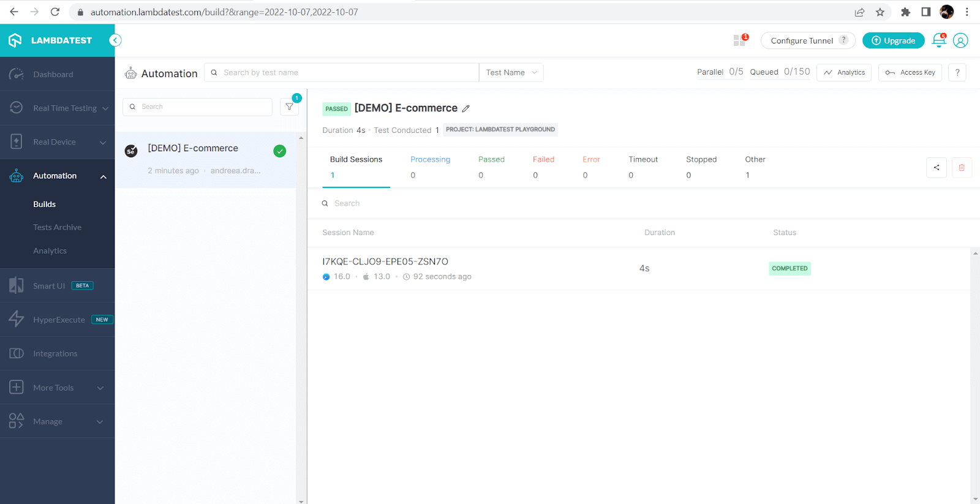Click the Integrations icon

(x=17, y=353)
